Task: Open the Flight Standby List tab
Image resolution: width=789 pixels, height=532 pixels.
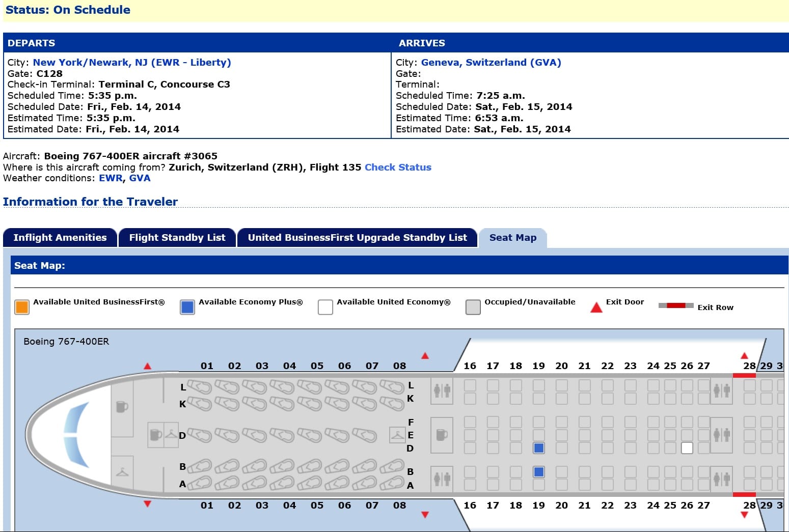Action: 177,237
